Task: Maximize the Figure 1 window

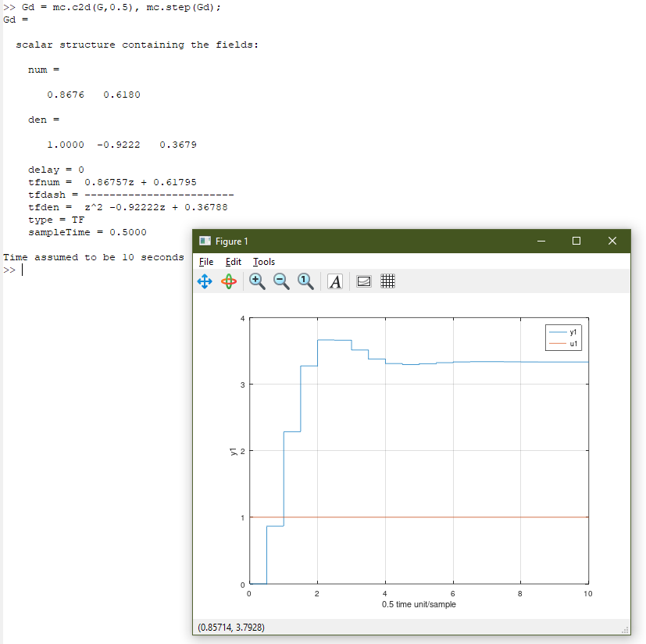Action: [576, 241]
